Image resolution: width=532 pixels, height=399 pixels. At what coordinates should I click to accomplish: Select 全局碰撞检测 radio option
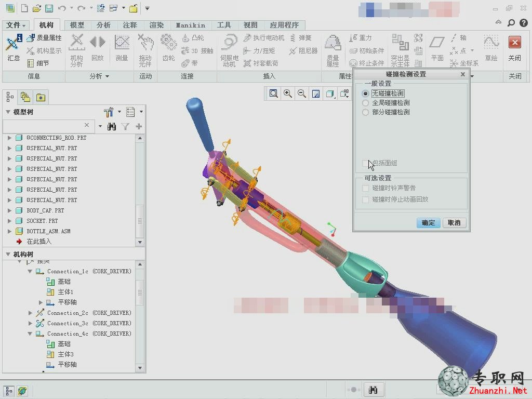coord(365,103)
